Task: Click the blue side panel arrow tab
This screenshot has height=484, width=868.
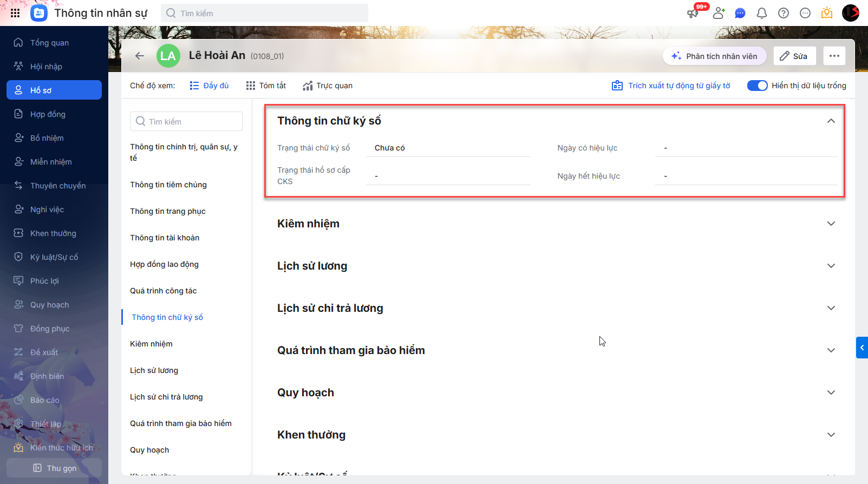Action: [x=862, y=348]
